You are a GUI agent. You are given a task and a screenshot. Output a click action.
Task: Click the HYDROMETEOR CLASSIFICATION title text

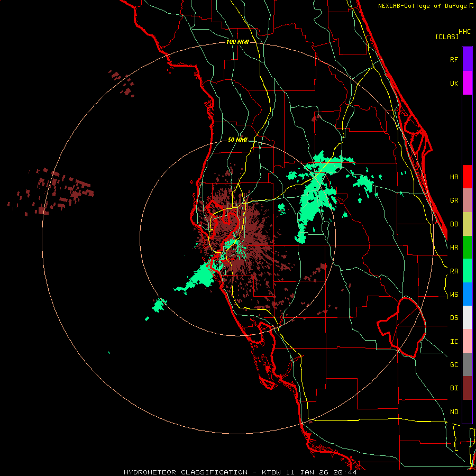tap(186, 472)
